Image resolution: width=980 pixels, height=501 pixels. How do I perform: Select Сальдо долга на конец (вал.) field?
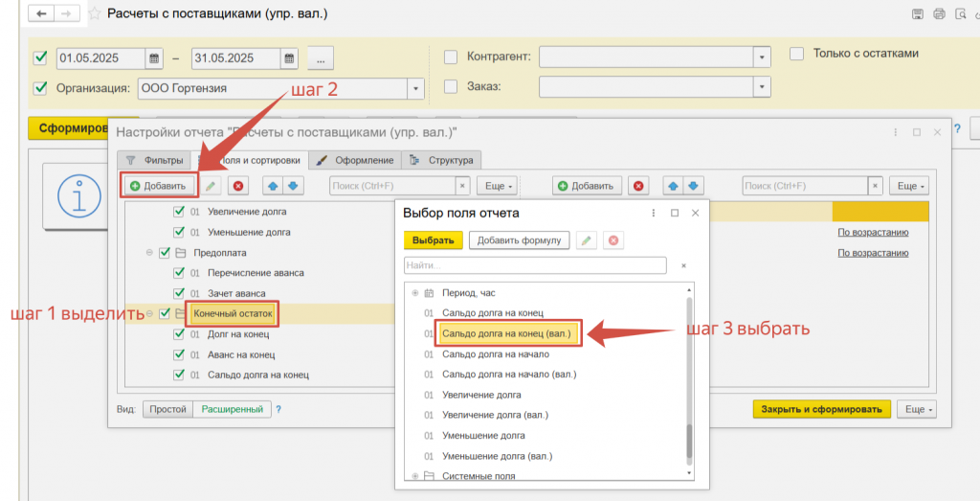click(506, 333)
